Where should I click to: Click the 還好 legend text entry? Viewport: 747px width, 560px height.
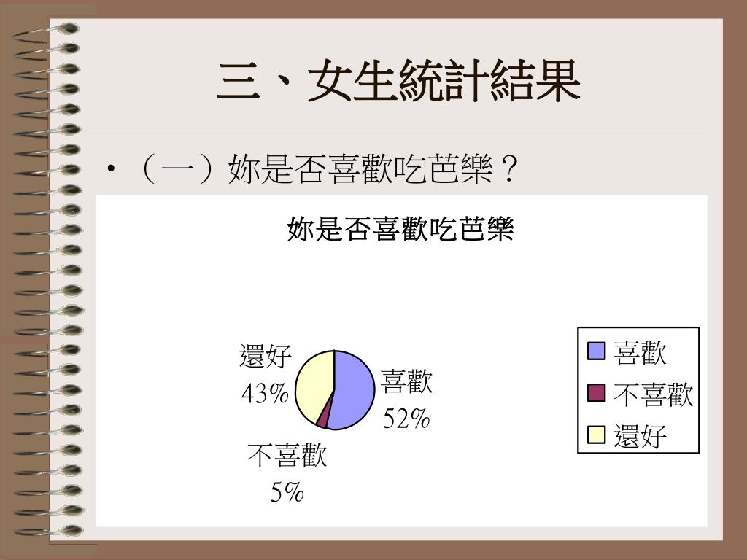[640, 437]
